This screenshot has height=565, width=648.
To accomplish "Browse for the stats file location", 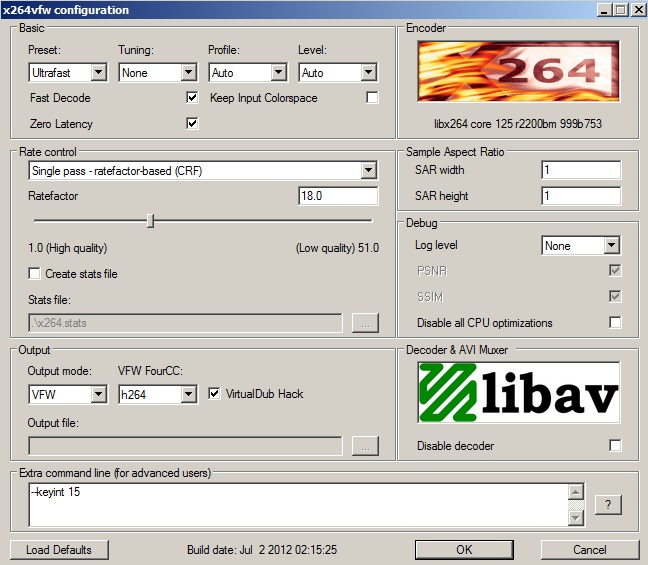I will click(x=365, y=323).
